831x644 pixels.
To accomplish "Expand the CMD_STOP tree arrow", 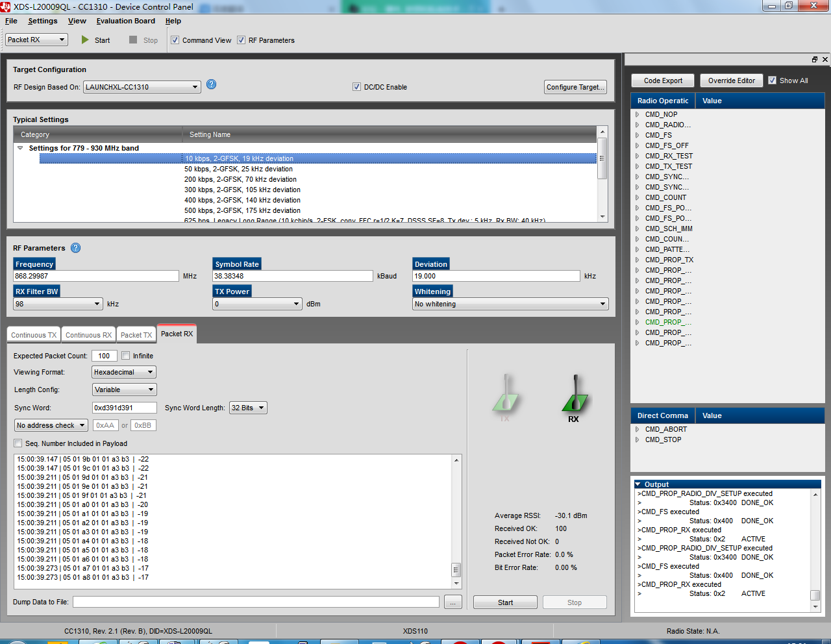I will [x=638, y=440].
